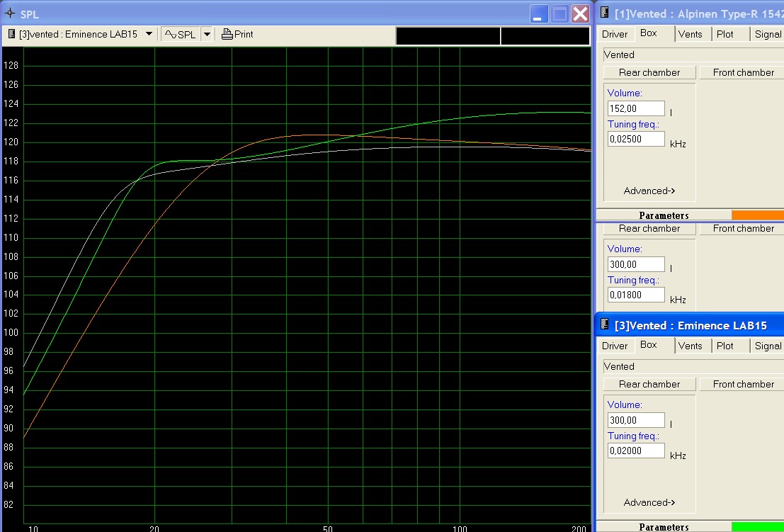This screenshot has height=532, width=784.
Task: Open the project selector dropdown arrow
Action: click(x=149, y=34)
